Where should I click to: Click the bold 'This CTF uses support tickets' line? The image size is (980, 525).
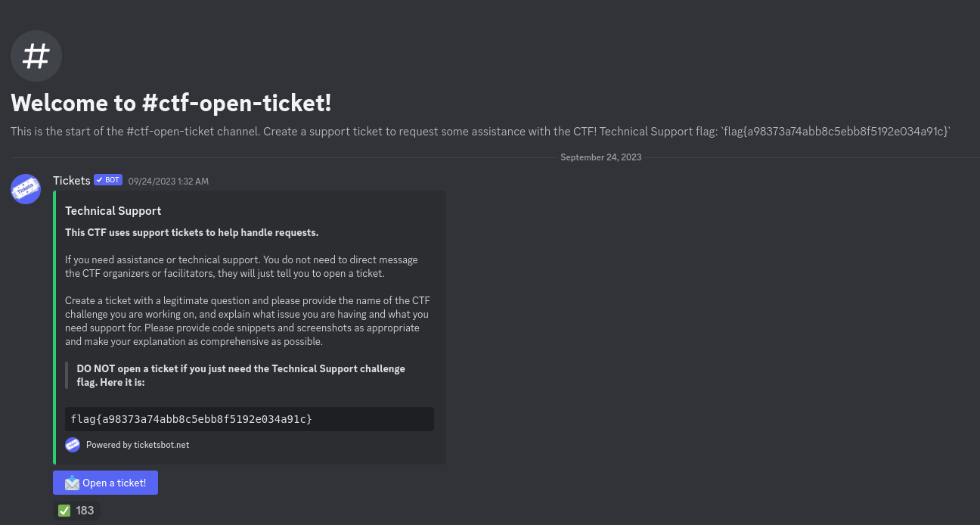pyautogui.click(x=192, y=232)
